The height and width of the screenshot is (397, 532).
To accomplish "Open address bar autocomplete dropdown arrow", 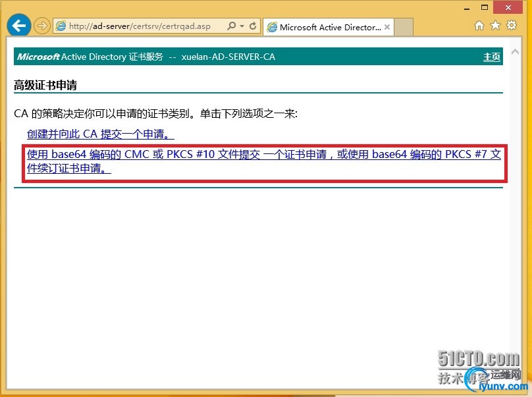I will click(242, 26).
